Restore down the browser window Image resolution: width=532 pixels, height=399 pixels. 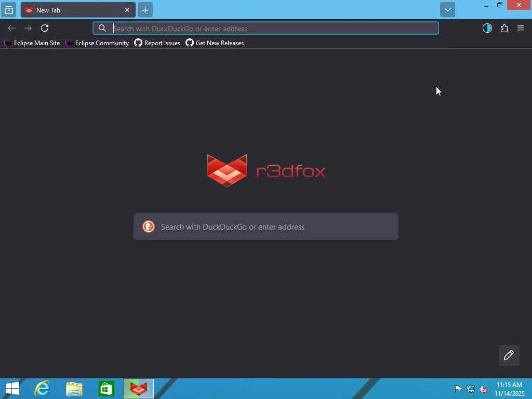[499, 5]
